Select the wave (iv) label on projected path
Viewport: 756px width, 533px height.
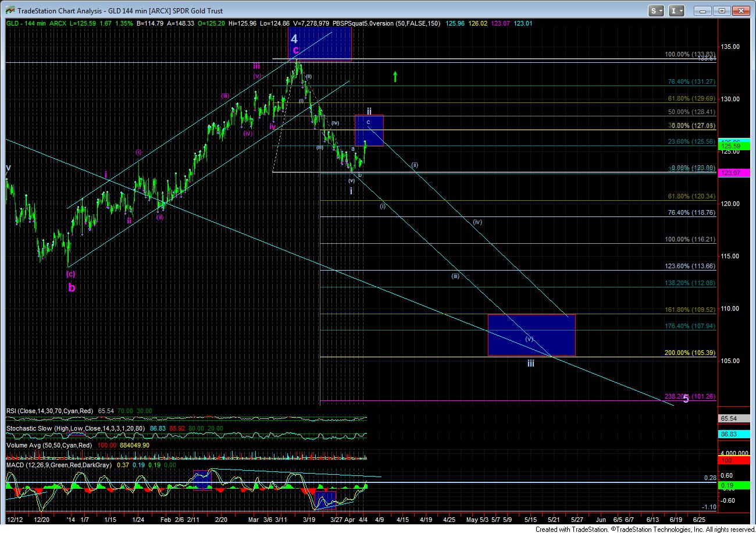(x=477, y=222)
